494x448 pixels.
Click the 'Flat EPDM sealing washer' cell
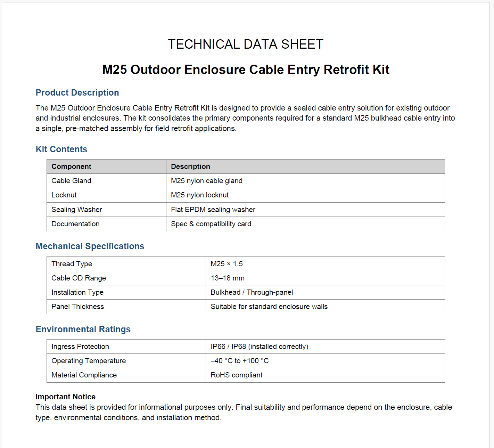(x=213, y=210)
